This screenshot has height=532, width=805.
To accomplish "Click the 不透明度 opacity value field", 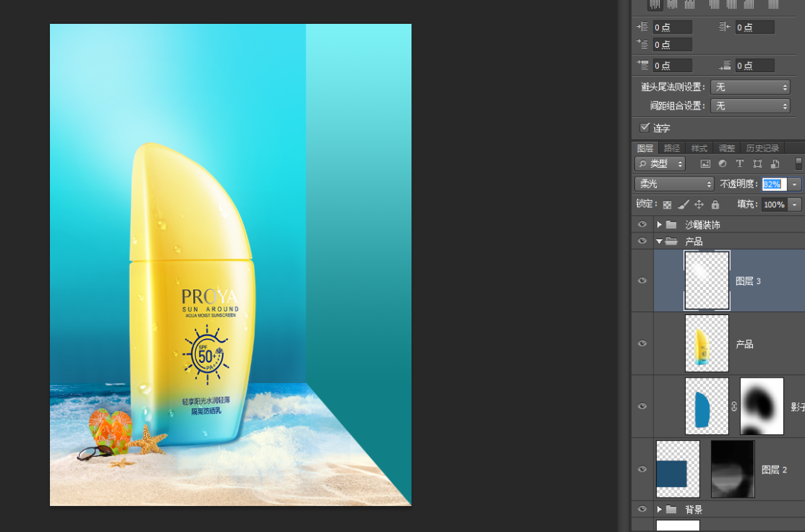I will (x=774, y=183).
